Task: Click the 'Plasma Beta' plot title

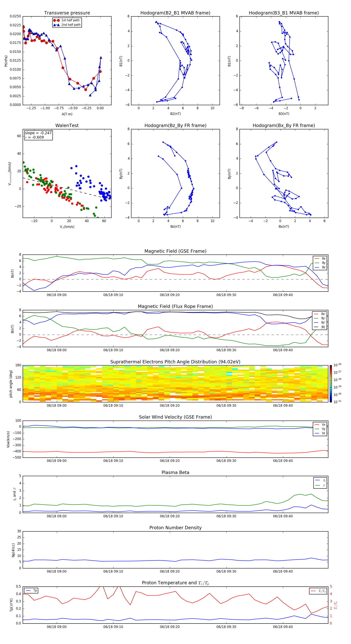Action: coord(175,472)
